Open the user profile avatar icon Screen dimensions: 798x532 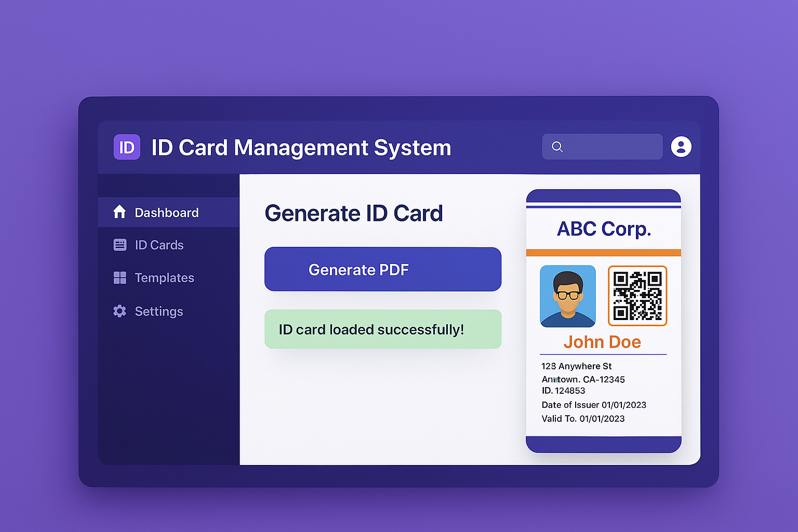[681, 147]
